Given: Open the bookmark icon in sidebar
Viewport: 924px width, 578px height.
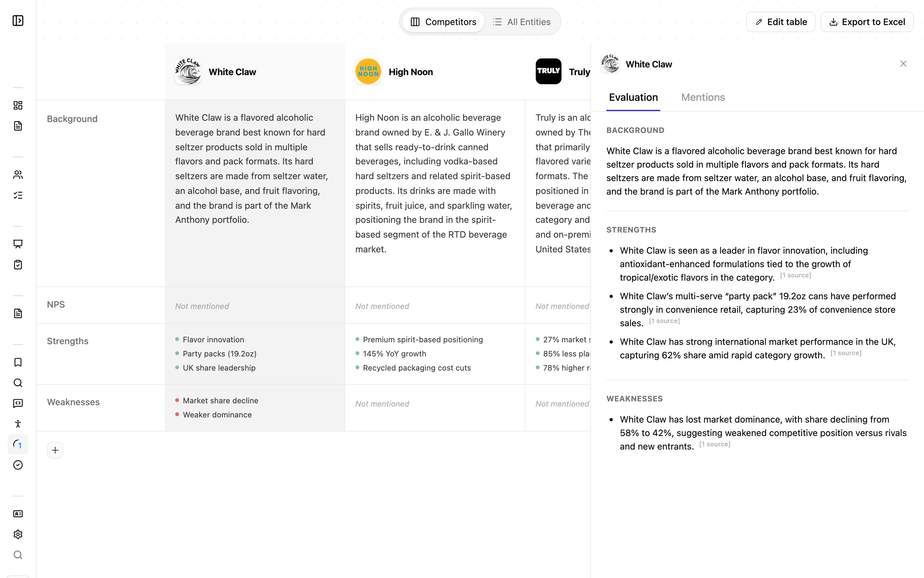Looking at the screenshot, I should [x=18, y=362].
